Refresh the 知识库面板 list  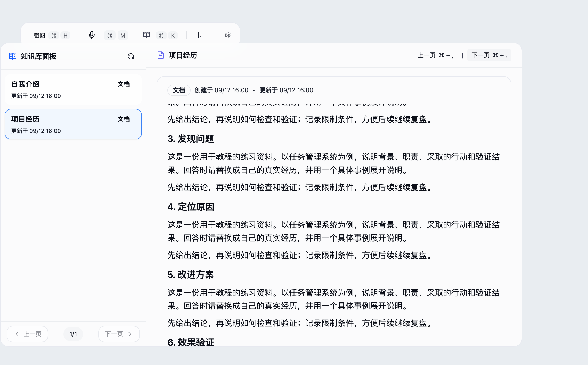point(131,56)
